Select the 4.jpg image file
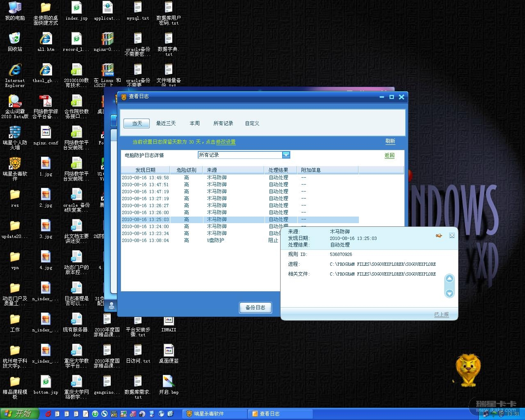Screen dimensions: 525x420 point(46,260)
